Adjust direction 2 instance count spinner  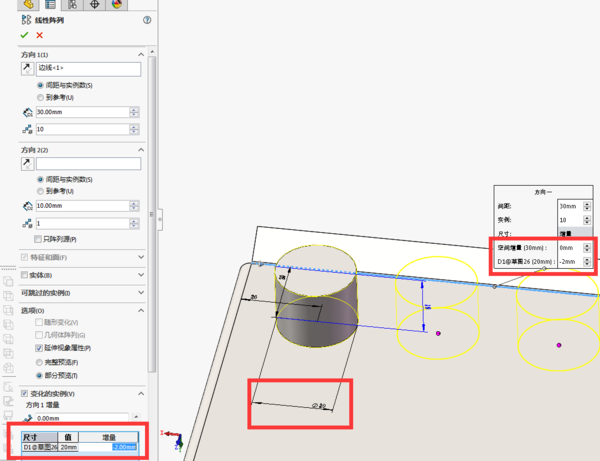(x=134, y=223)
